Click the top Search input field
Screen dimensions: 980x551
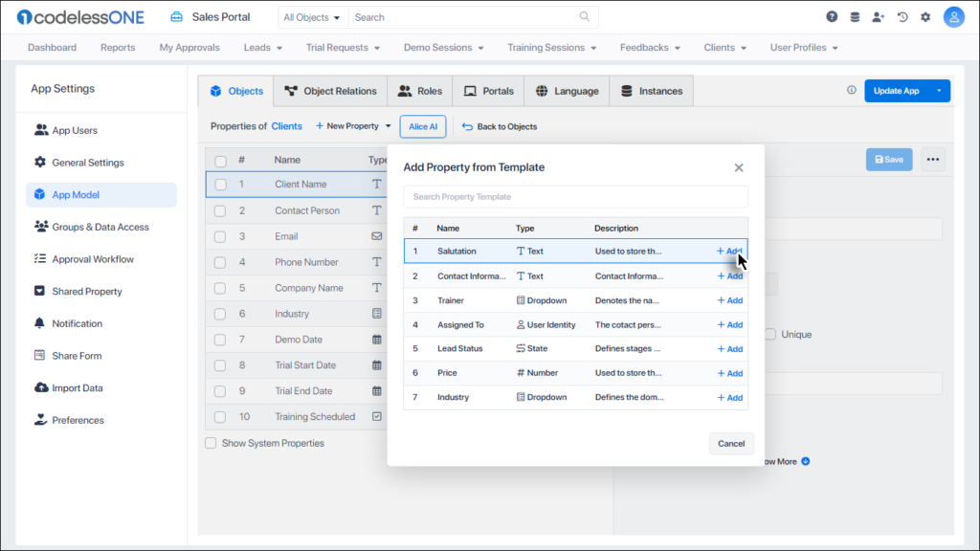click(473, 17)
